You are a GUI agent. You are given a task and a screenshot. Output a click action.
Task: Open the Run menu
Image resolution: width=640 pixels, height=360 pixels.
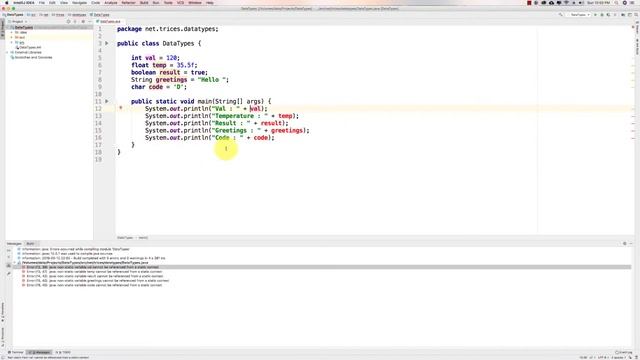click(156, 2)
